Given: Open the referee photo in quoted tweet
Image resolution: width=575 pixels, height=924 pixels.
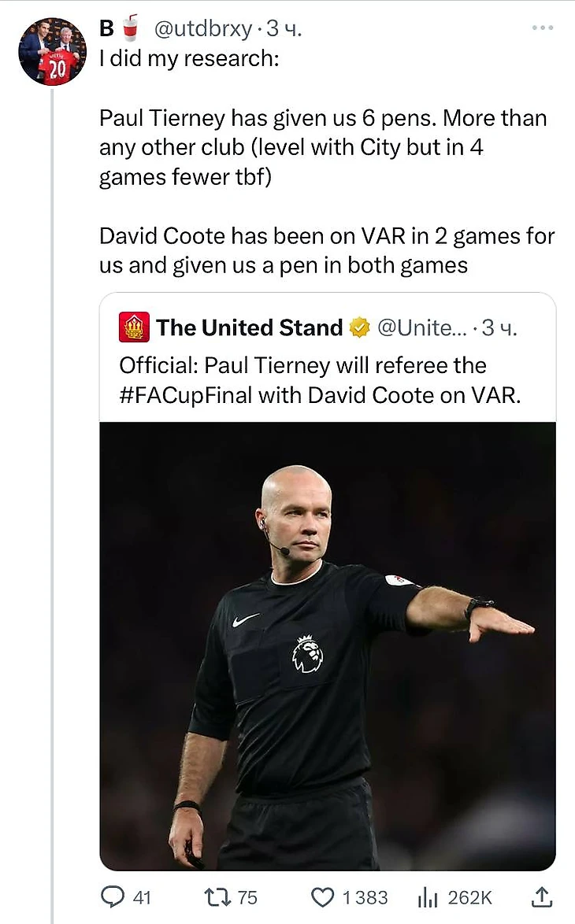Looking at the screenshot, I should click(x=328, y=645).
